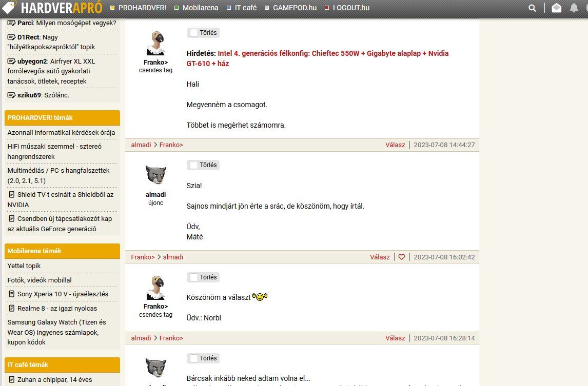This screenshot has height=386, width=588.
Task: Open Mobilarena témák section header
Action: coord(62,251)
